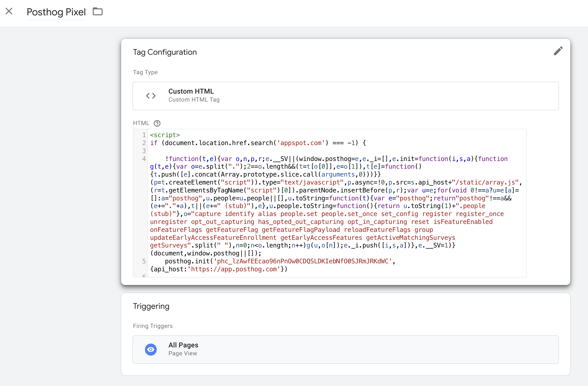Click the folder icon next to tag name

(98, 11)
